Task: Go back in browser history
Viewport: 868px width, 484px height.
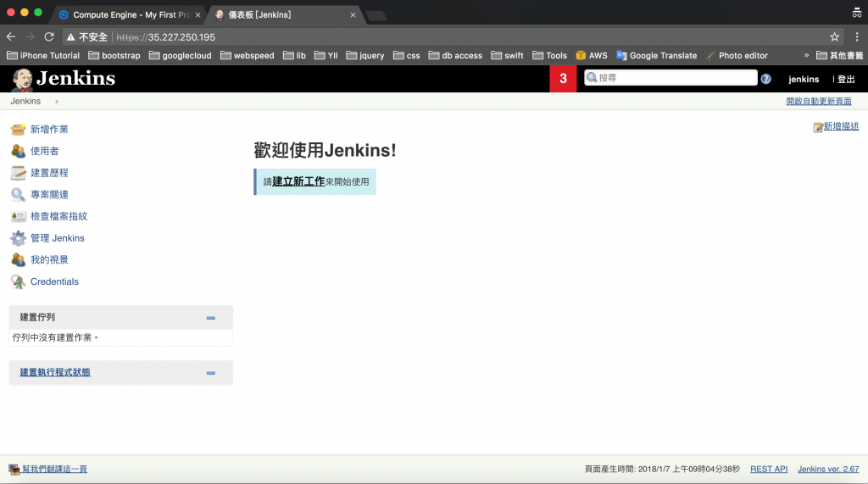Action: pos(11,37)
